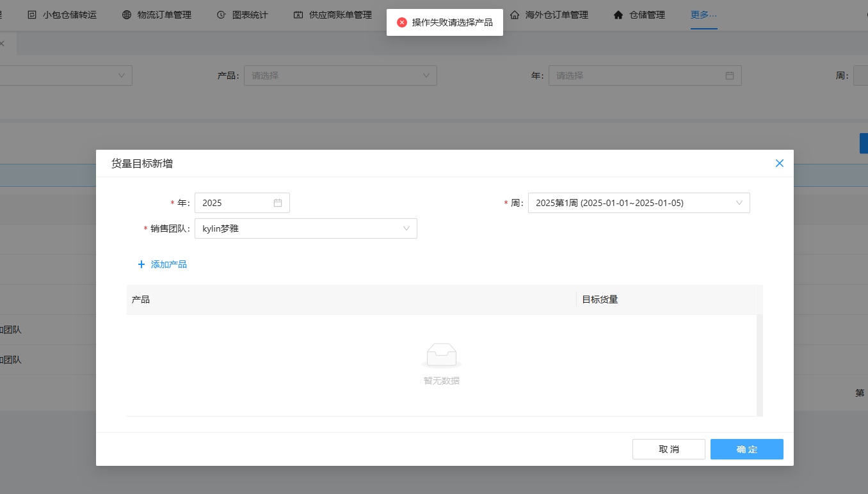Click the empty inbox 暂无数据 icon
868x494 pixels.
coord(441,355)
